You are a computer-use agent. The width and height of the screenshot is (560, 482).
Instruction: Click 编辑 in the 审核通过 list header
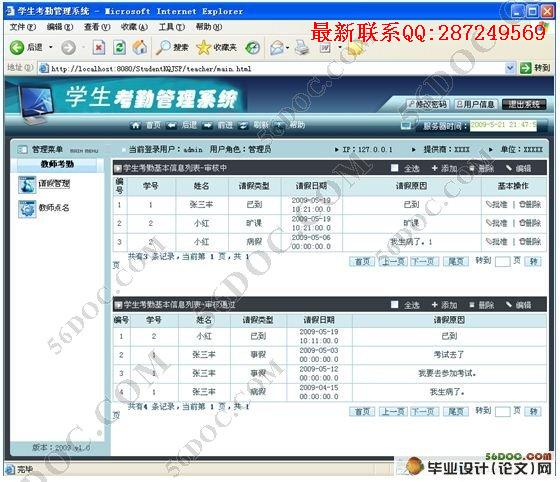click(x=519, y=305)
